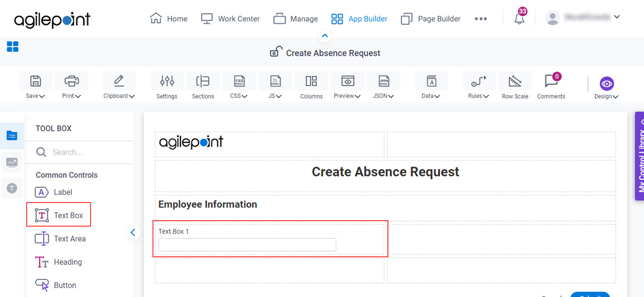Viewport: 644px width, 297px height.
Task: Expand the Clipboard dropdown arrow
Action: tap(132, 96)
